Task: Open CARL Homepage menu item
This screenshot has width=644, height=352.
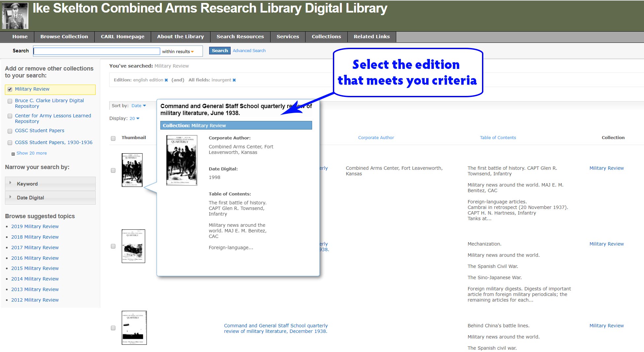Action: 122,37
